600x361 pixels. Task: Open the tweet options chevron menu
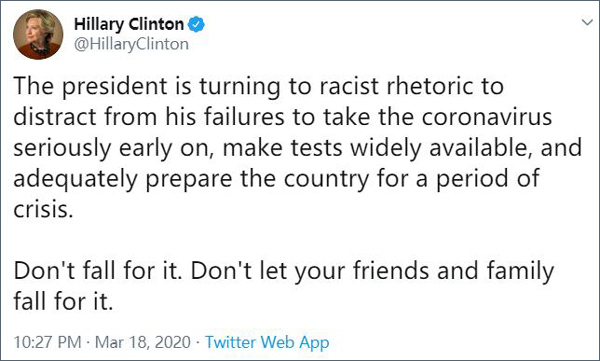[587, 23]
